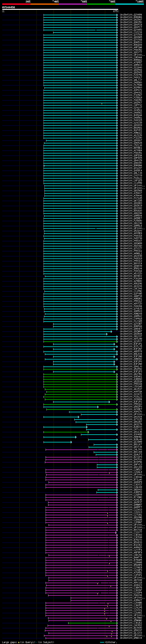Select hit label UniRef100_C0Z2I6
The height and width of the screenshot is (644, 146).
131,32
